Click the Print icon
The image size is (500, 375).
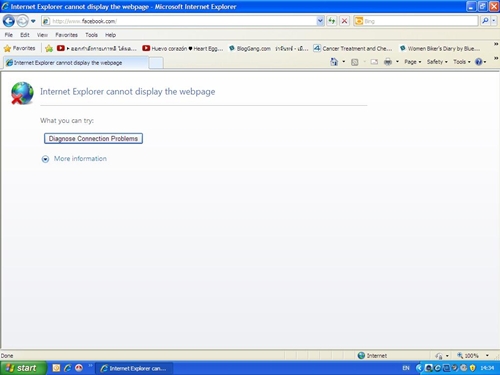pyautogui.click(x=388, y=62)
